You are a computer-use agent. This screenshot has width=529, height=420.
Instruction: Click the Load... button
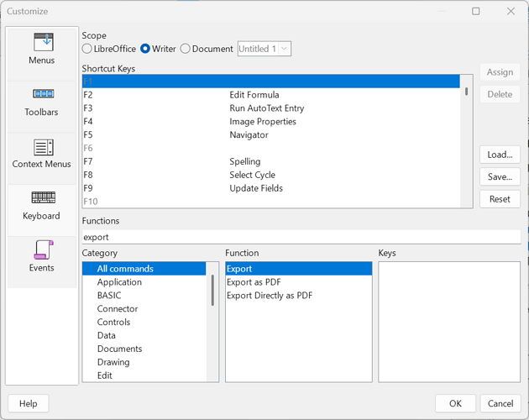[500, 155]
